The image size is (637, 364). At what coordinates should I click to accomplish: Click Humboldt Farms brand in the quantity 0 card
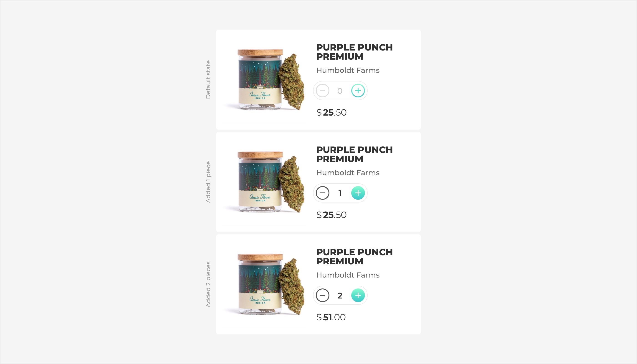[x=347, y=70]
